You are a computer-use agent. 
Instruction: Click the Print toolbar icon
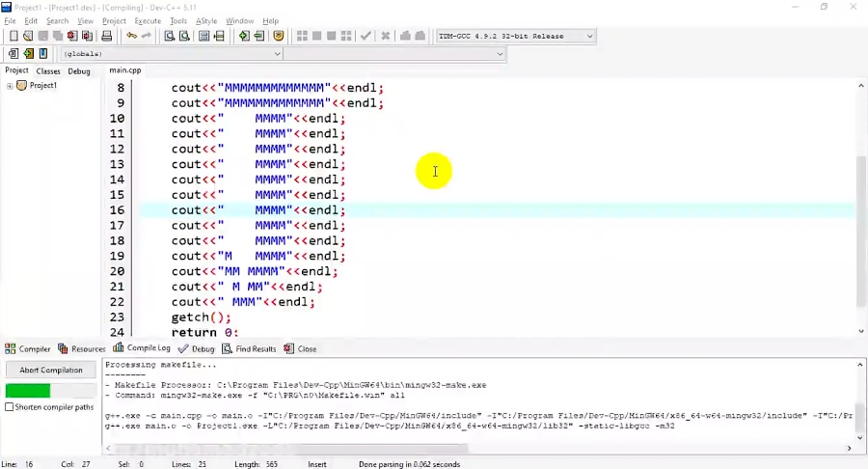click(107, 36)
